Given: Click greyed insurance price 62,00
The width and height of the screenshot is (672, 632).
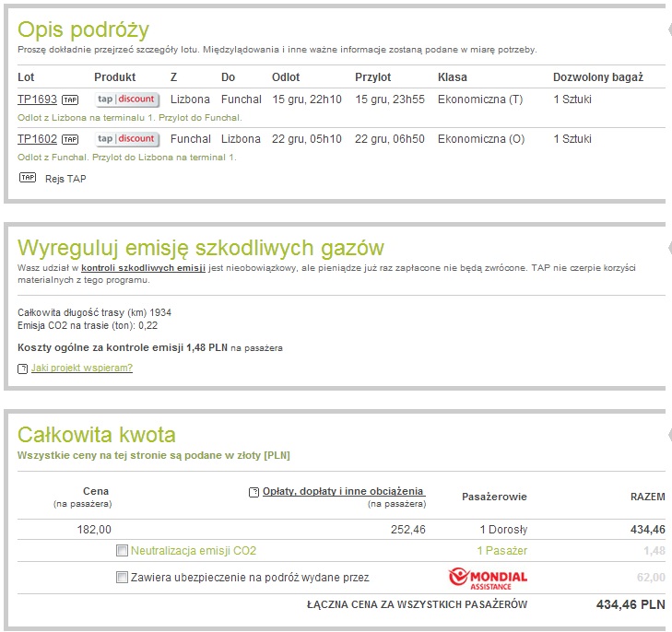Looking at the screenshot, I should pyautogui.click(x=651, y=578).
